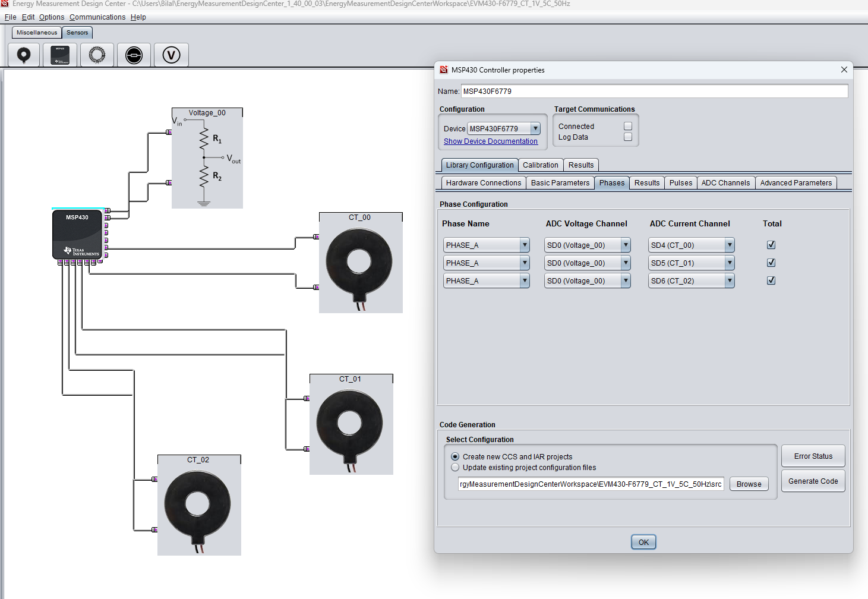The height and width of the screenshot is (599, 868).
Task: Switch to the Miscellaneous palette tab
Action: (x=37, y=33)
